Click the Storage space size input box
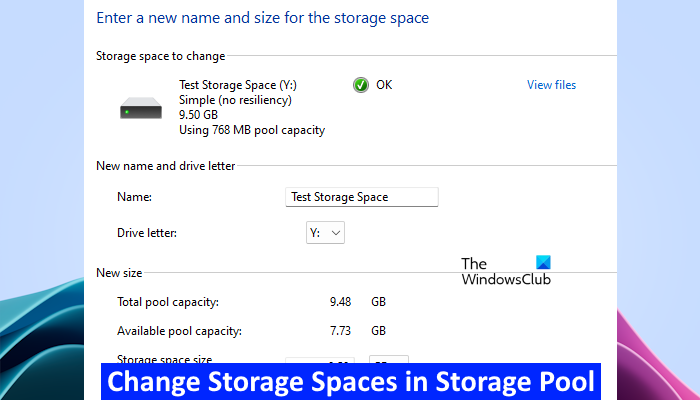This screenshot has height=400, width=700. pyautogui.click(x=325, y=361)
